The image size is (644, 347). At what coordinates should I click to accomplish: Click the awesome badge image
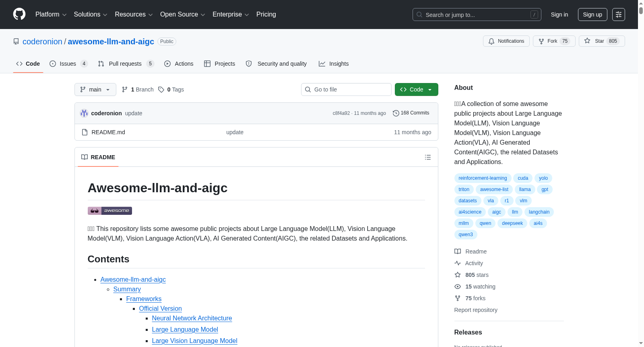click(x=110, y=210)
